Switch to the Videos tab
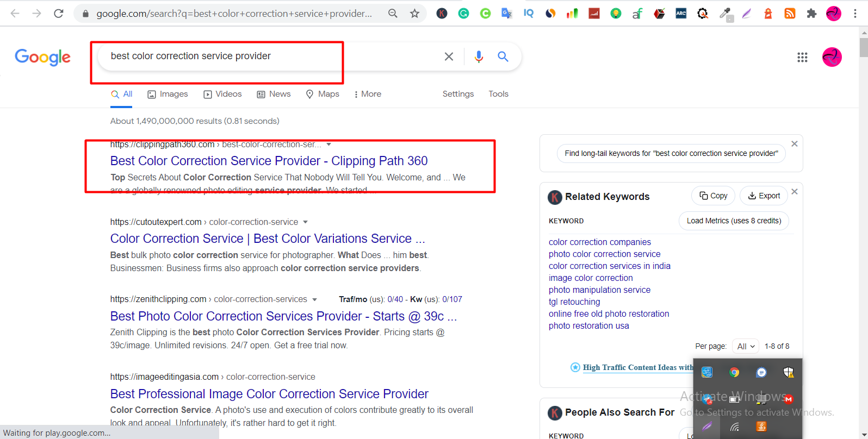868x439 pixels. [x=222, y=94]
